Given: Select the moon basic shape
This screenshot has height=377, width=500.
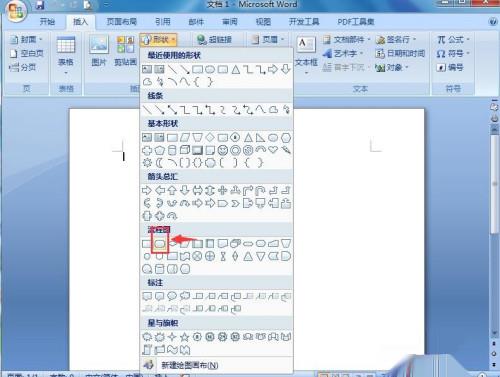Looking at the screenshot, I should (x=160, y=163).
